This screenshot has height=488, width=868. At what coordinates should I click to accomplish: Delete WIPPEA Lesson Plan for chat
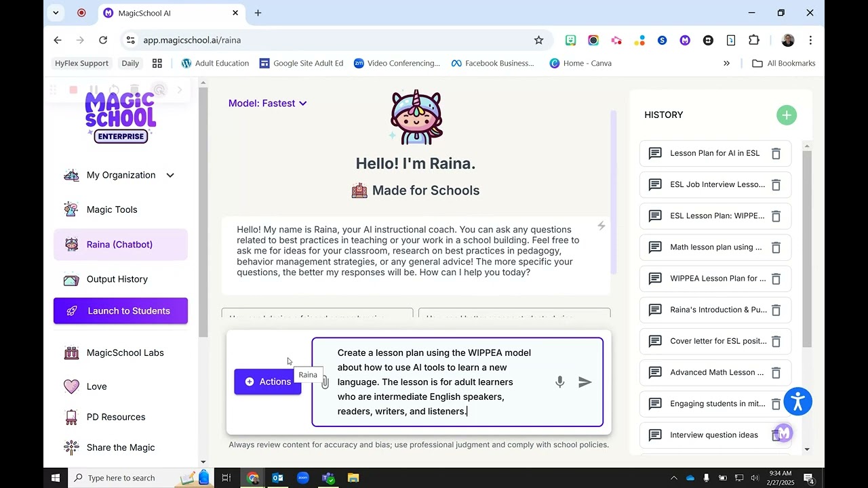point(776,279)
